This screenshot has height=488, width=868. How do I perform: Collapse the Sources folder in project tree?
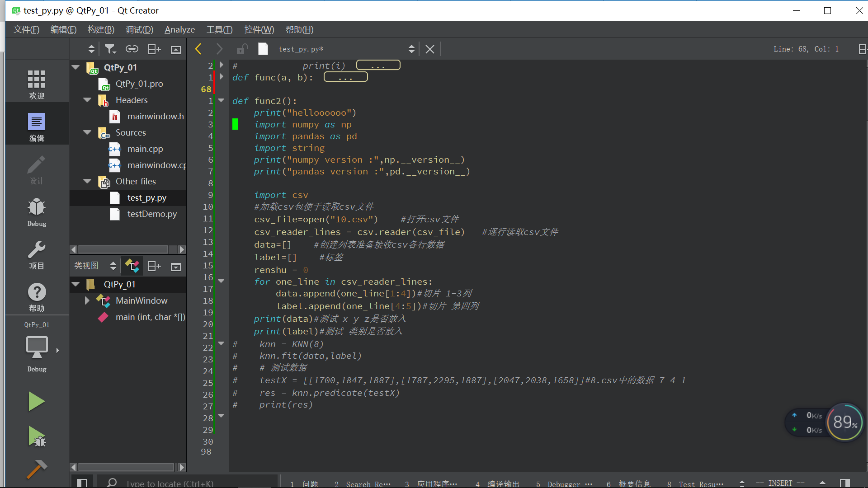(x=87, y=132)
